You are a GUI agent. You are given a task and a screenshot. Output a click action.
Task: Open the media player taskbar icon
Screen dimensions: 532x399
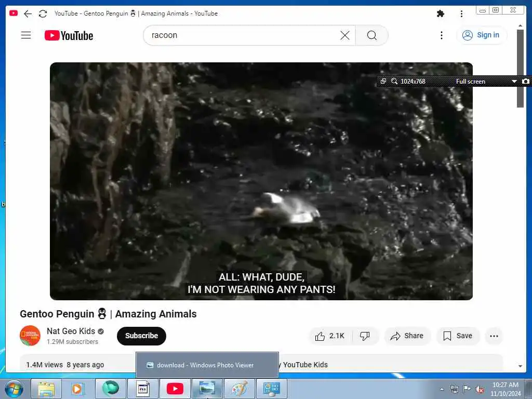point(78,389)
